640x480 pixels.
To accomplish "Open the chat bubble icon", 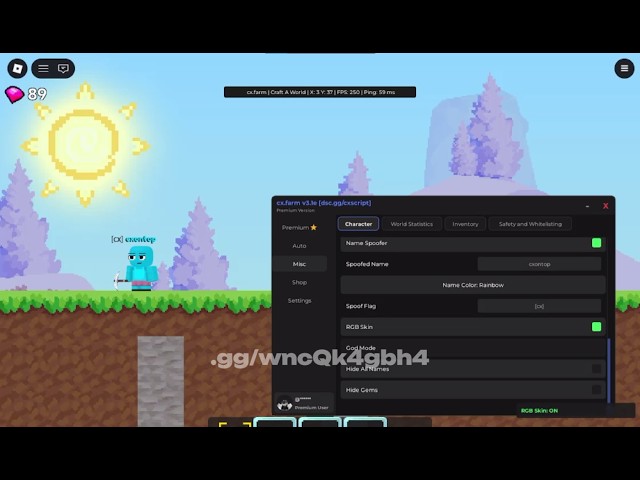I will point(63,68).
